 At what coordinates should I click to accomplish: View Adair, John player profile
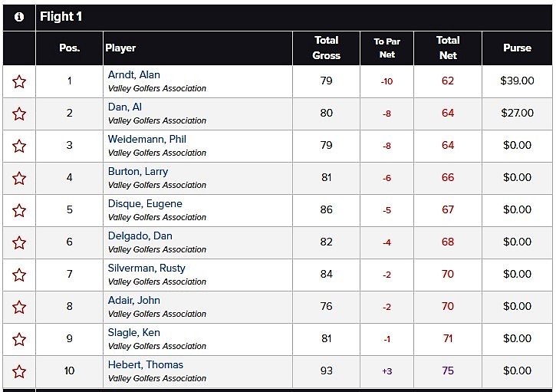pyautogui.click(x=134, y=300)
